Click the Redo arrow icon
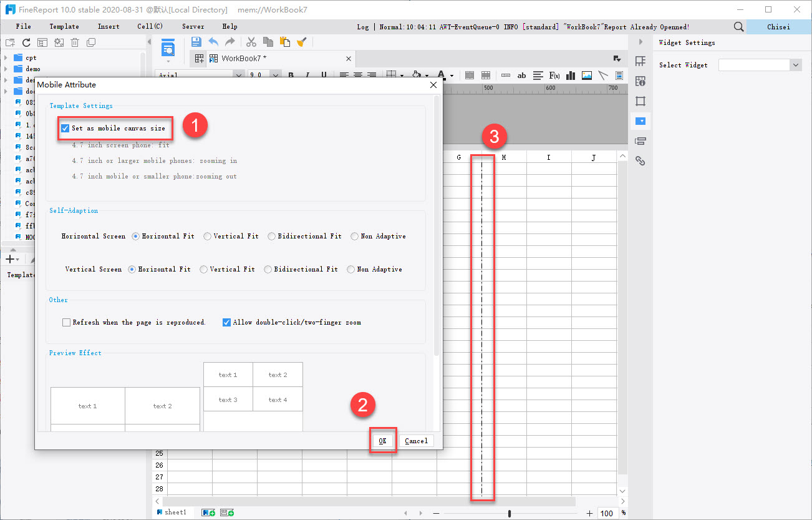The height and width of the screenshot is (520, 812). pyautogui.click(x=230, y=42)
